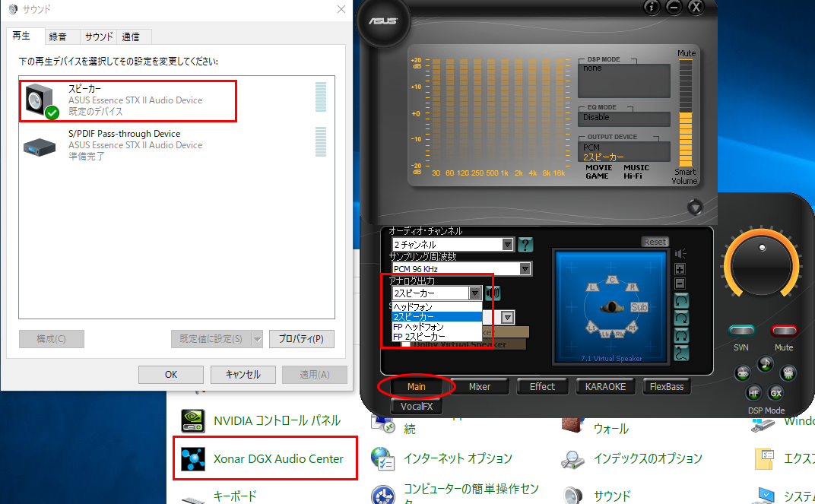The height and width of the screenshot is (504, 815).
Task: Expand the audio channel dropdown
Action: tap(508, 245)
